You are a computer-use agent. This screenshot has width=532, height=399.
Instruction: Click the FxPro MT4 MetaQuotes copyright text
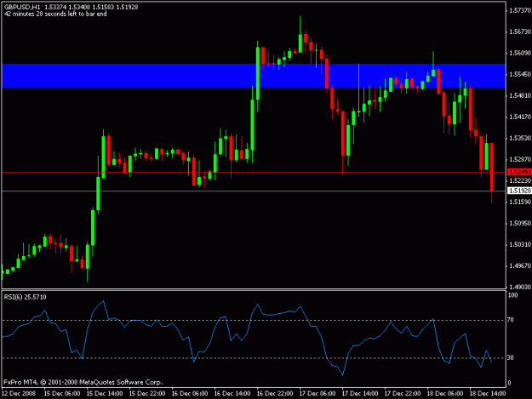83,382
